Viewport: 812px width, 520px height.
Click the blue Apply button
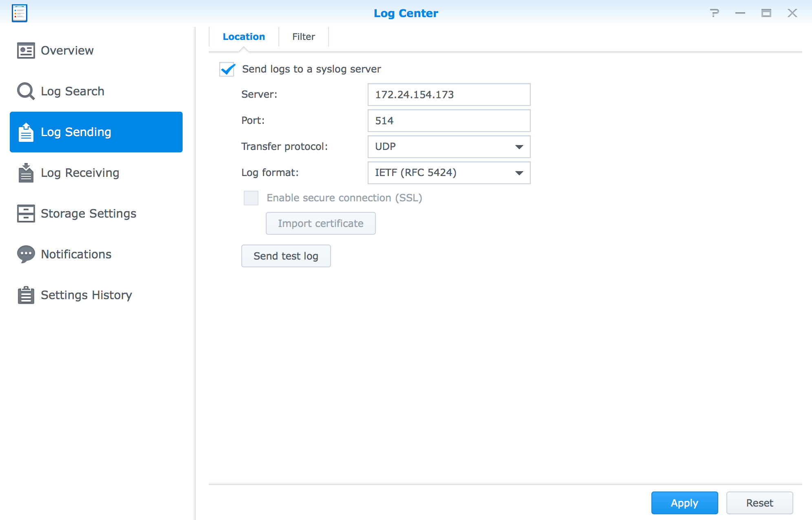pos(684,503)
